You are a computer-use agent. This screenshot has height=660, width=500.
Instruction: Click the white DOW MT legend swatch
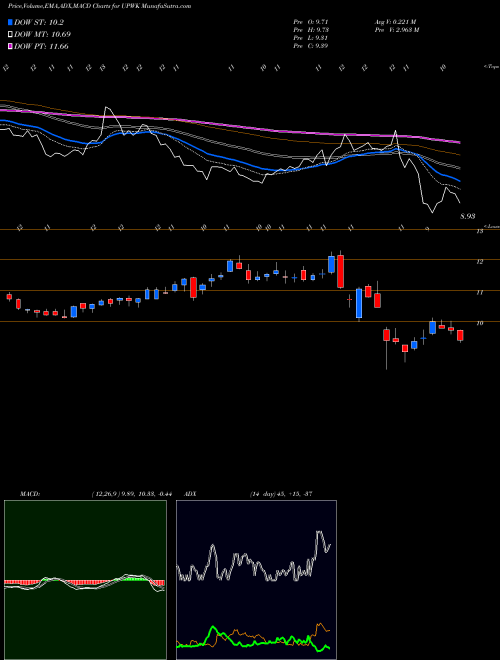[10, 35]
